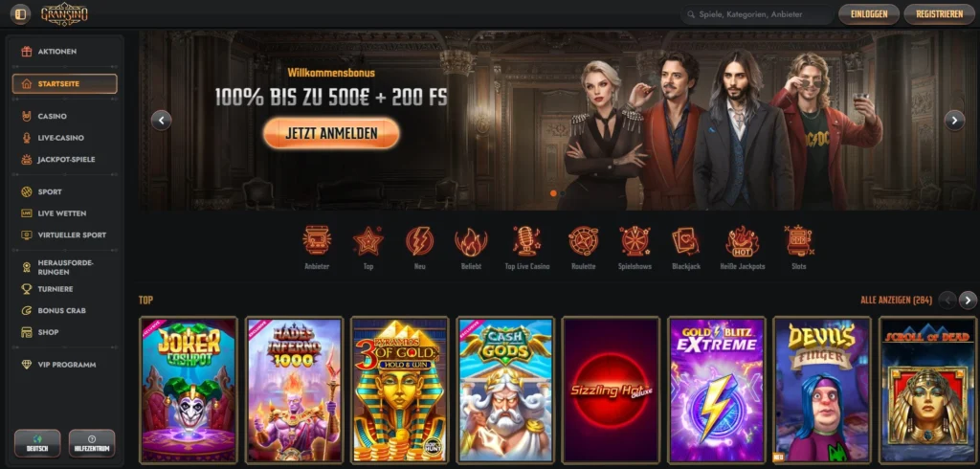
Task: Open the Deutsch language selector
Action: click(37, 443)
